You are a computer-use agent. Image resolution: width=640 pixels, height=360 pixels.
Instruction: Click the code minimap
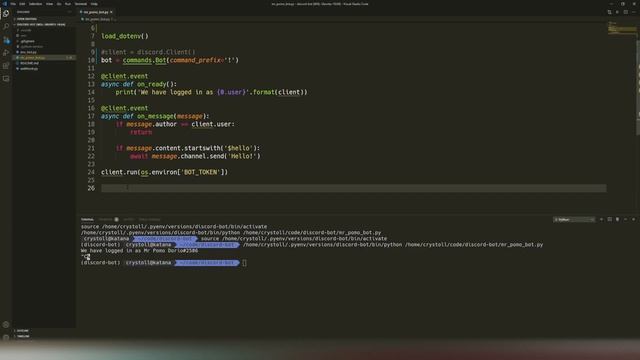(x=621, y=29)
